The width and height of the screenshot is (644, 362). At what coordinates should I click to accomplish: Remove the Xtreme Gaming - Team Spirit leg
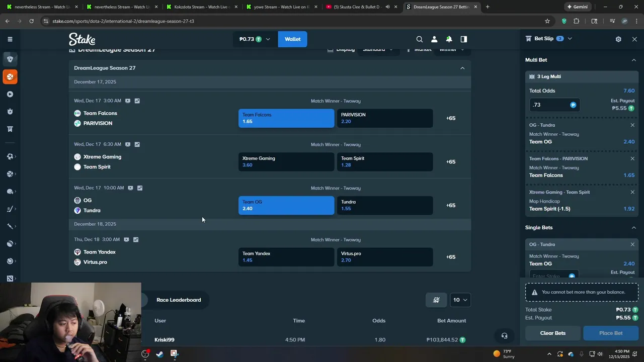pyautogui.click(x=632, y=192)
